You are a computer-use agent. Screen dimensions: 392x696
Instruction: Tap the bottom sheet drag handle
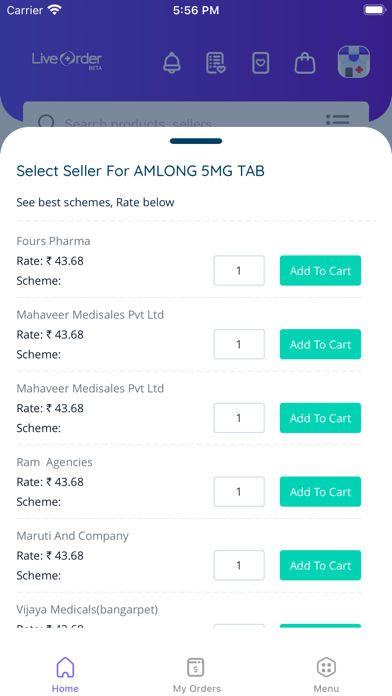click(196, 141)
